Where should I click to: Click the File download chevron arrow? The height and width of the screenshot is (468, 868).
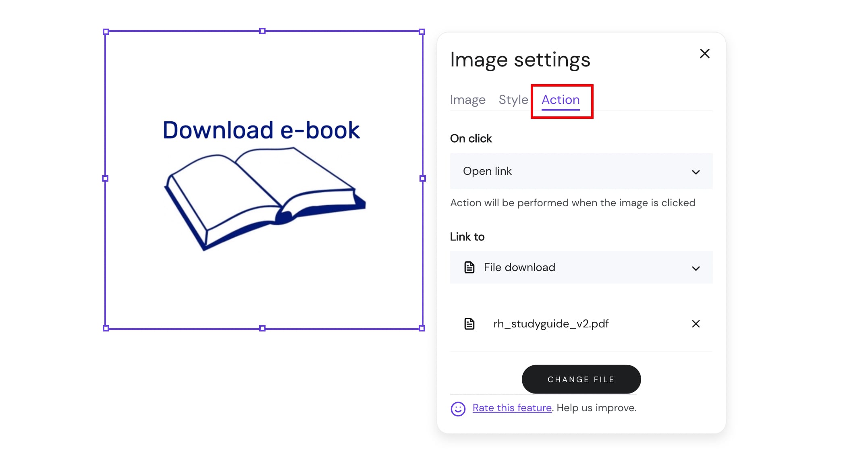(x=696, y=268)
